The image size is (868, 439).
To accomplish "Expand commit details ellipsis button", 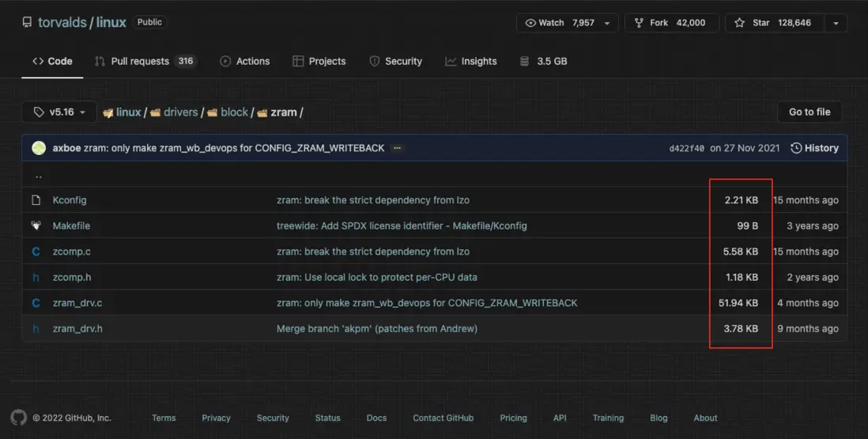I will [397, 148].
